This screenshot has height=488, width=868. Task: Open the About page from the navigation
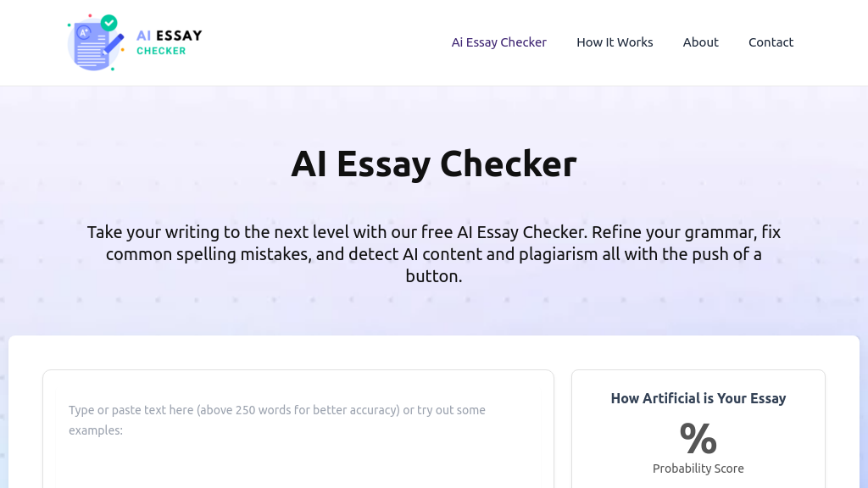[700, 42]
